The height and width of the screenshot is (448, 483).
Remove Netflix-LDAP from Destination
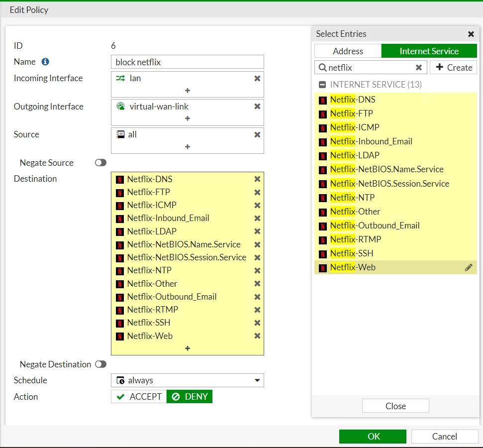(257, 231)
